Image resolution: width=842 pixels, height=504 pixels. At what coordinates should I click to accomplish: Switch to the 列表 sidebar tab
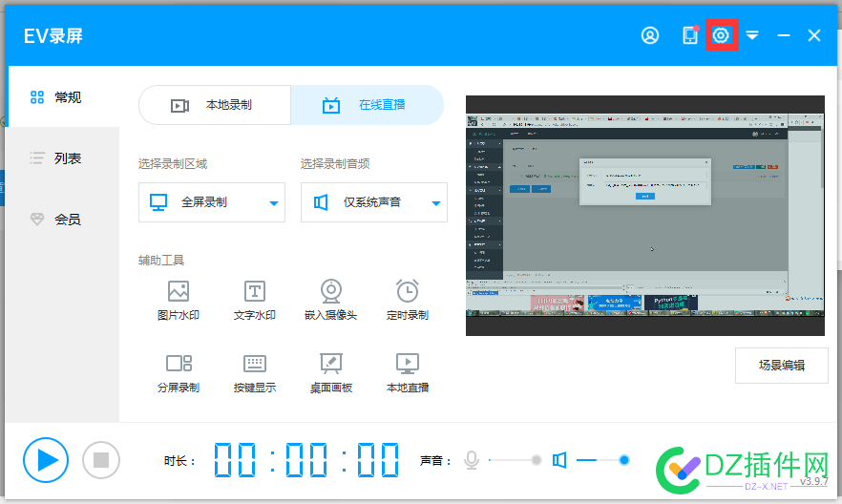pos(63,157)
